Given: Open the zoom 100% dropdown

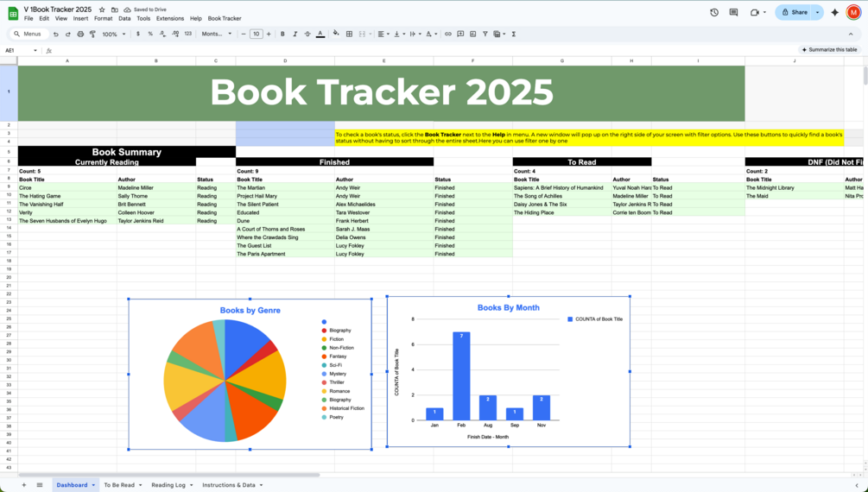Looking at the screenshot, I should pos(114,34).
